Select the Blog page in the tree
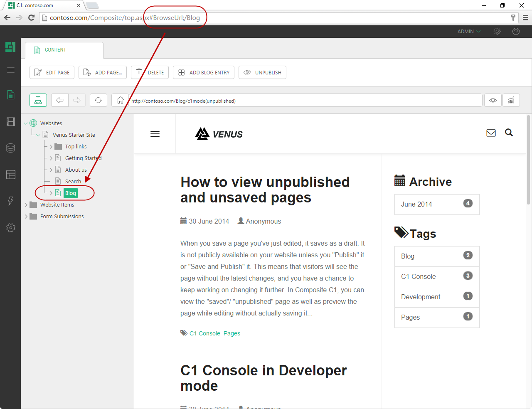 coord(70,193)
